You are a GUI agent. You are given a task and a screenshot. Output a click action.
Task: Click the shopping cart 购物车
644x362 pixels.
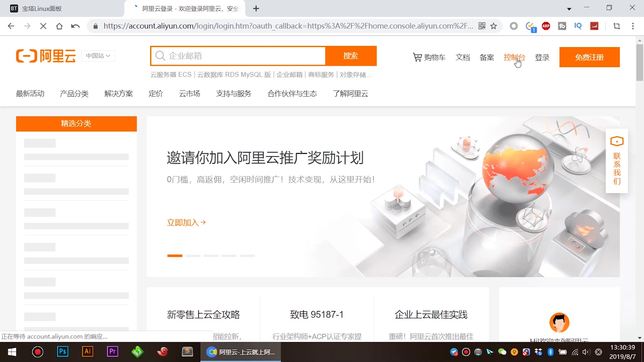(x=429, y=57)
